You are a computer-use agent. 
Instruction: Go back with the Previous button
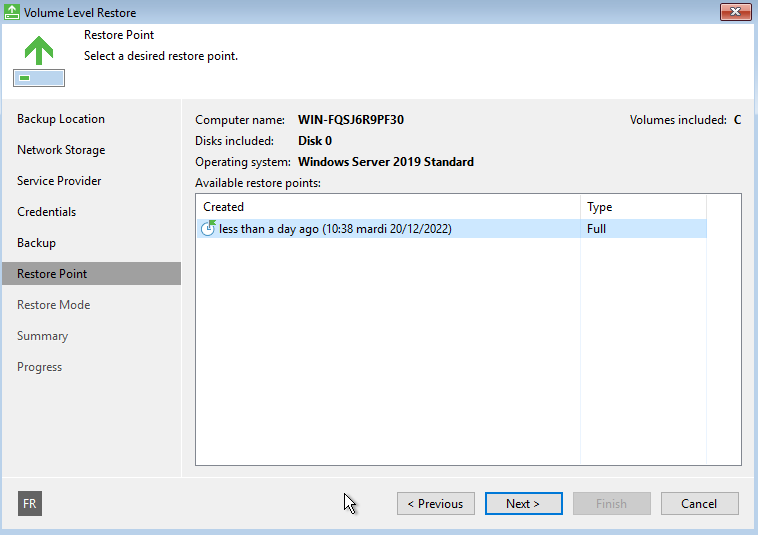(436, 504)
